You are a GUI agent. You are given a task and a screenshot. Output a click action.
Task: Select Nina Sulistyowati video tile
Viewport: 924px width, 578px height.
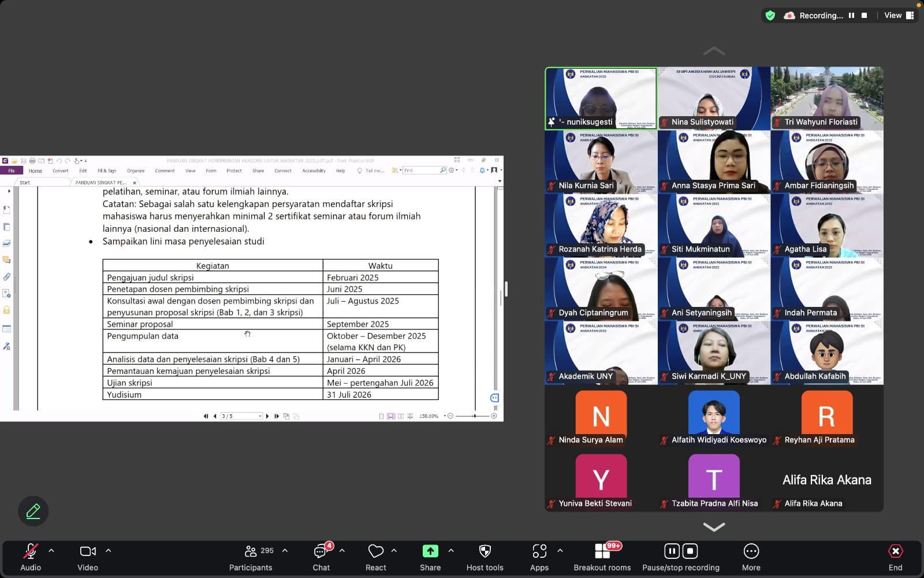pyautogui.click(x=714, y=98)
